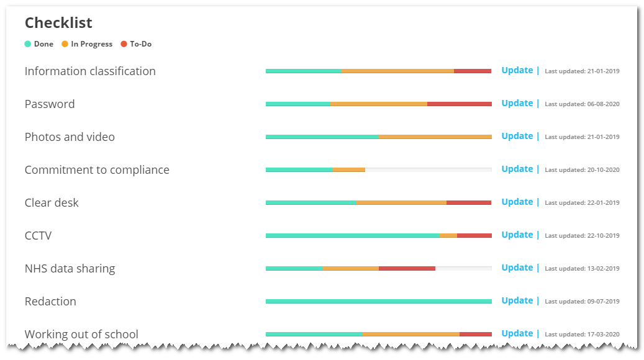This screenshot has width=644, height=360.
Task: Select Update for Clear desk
Action: click(x=517, y=202)
